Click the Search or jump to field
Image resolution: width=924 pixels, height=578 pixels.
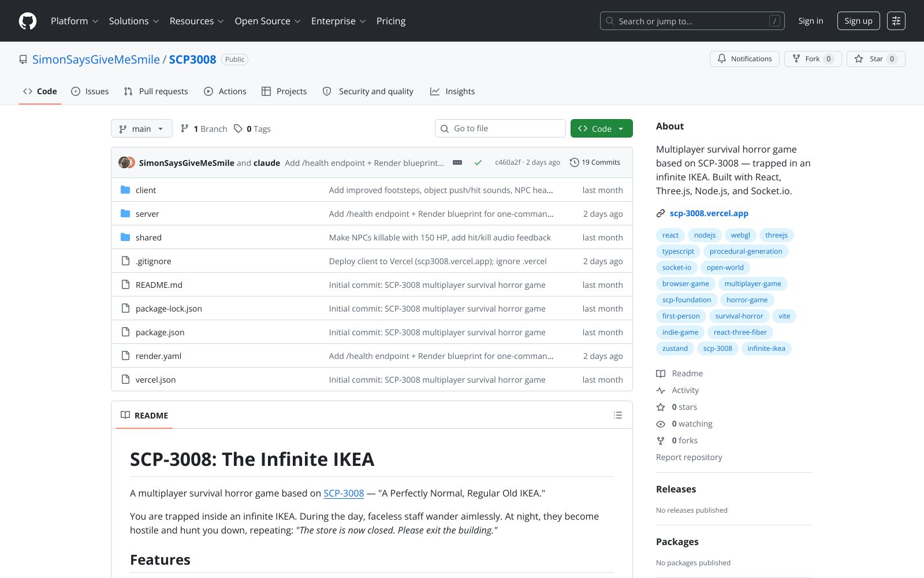(692, 21)
